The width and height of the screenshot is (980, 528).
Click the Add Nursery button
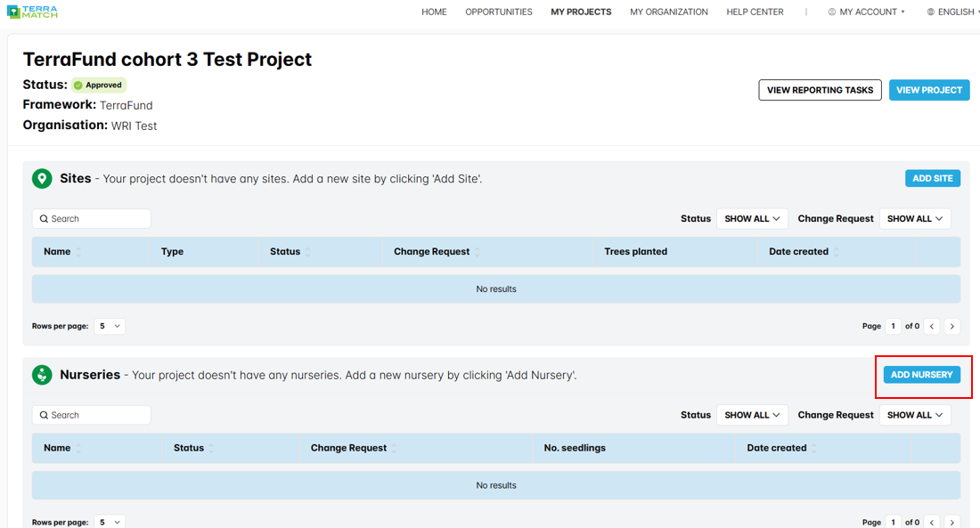point(922,374)
